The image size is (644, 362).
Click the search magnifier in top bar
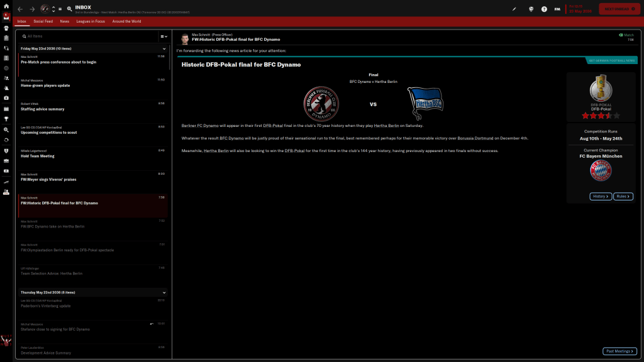point(69,9)
